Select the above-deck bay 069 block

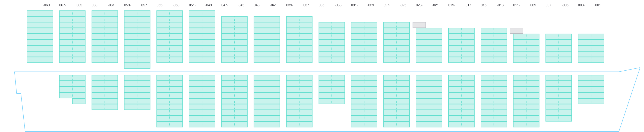(40, 36)
